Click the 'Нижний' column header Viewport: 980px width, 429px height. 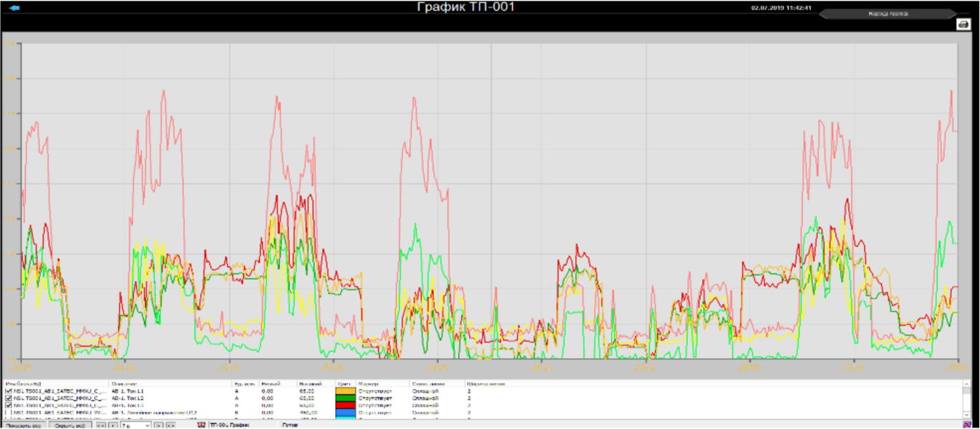click(x=270, y=384)
